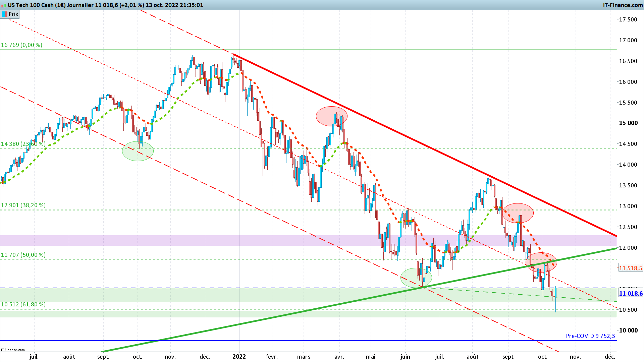Click the Pre-COVID 9 752,3 line label
The height and width of the screenshot is (362, 644).
tap(590, 336)
